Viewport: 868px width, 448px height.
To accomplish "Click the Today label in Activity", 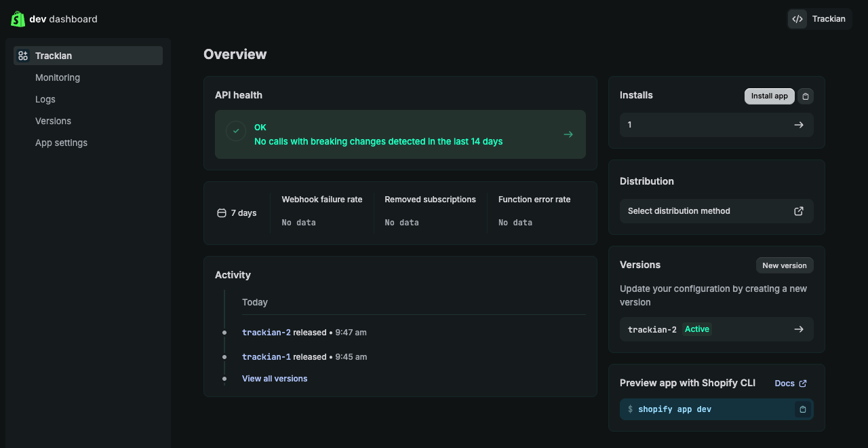I will (x=255, y=302).
